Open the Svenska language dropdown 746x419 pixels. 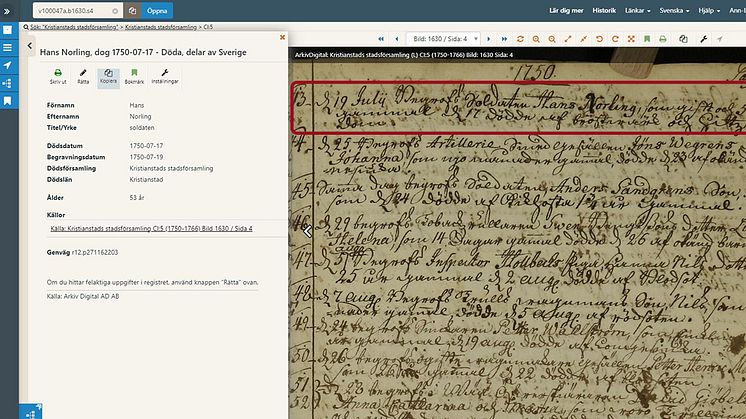674,10
